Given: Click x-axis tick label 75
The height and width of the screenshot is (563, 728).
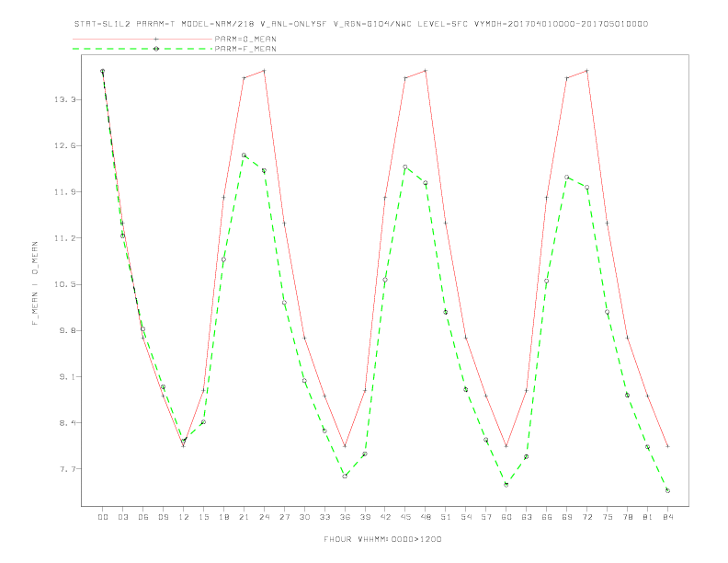Looking at the screenshot, I should (x=608, y=517).
